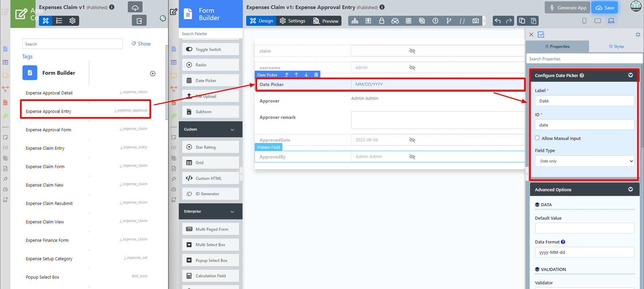The width and height of the screenshot is (644, 289).
Task: Click the App Composer export icon
Action: 139,21
